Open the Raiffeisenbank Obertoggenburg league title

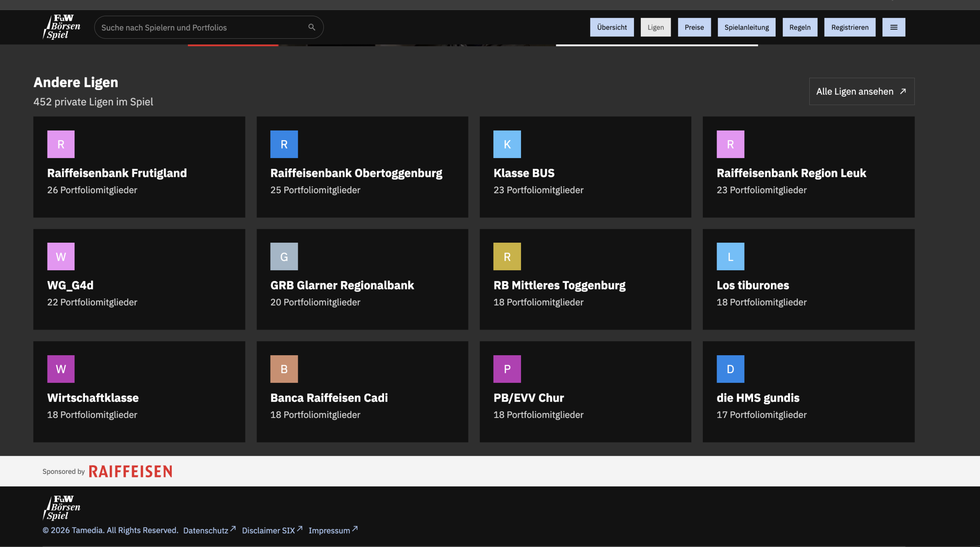(x=356, y=173)
